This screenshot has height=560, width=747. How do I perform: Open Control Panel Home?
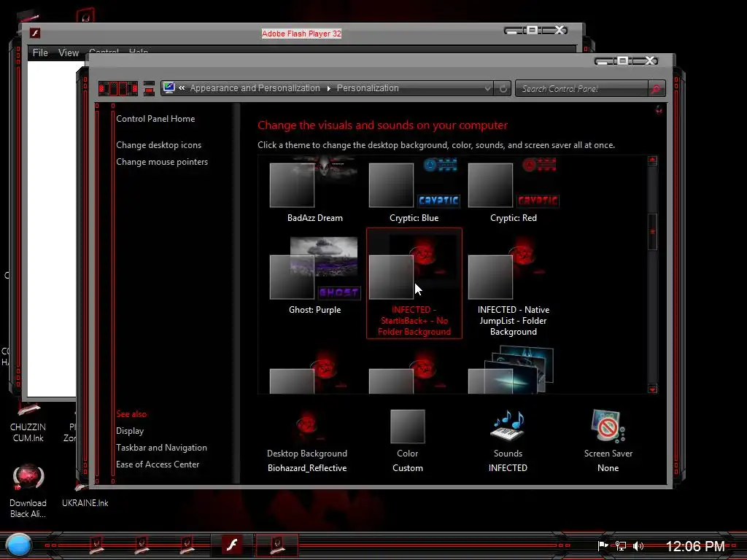pos(155,119)
